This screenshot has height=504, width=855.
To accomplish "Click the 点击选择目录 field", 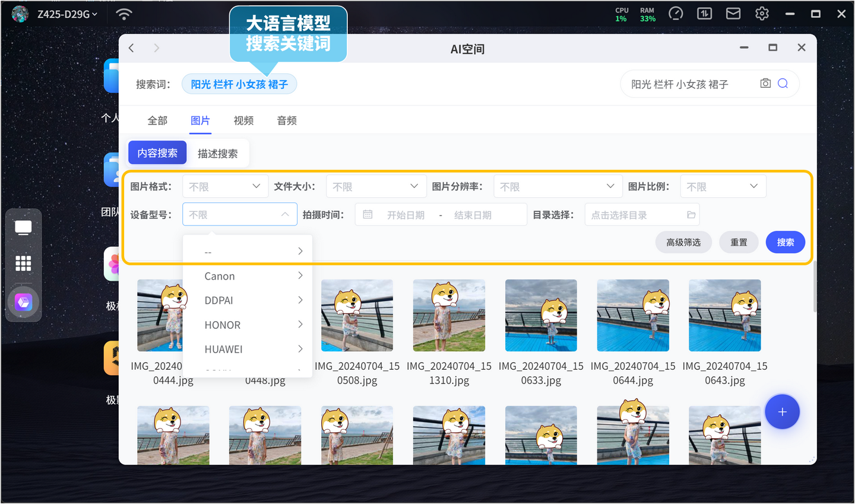I will tap(642, 214).
